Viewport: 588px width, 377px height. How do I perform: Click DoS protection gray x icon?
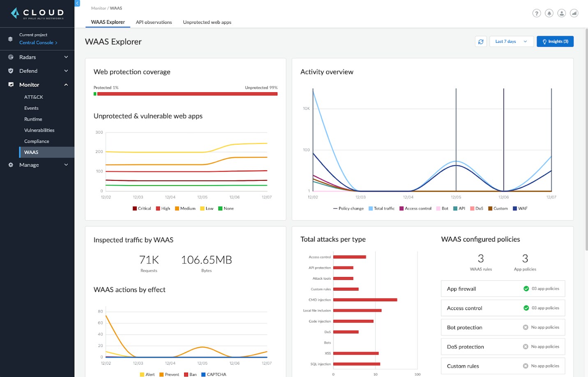tap(525, 347)
